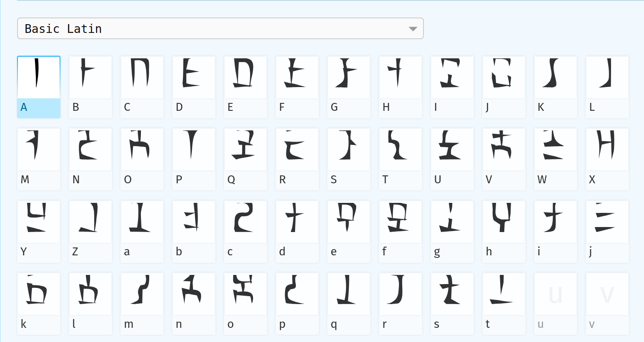The width and height of the screenshot is (644, 342).
Task: Click the empty undefined u glyph cell
Action: (556, 294)
